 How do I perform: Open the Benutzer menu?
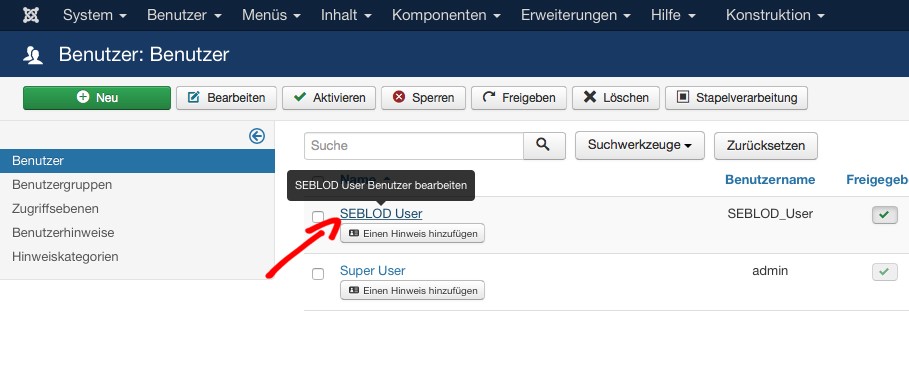184,15
